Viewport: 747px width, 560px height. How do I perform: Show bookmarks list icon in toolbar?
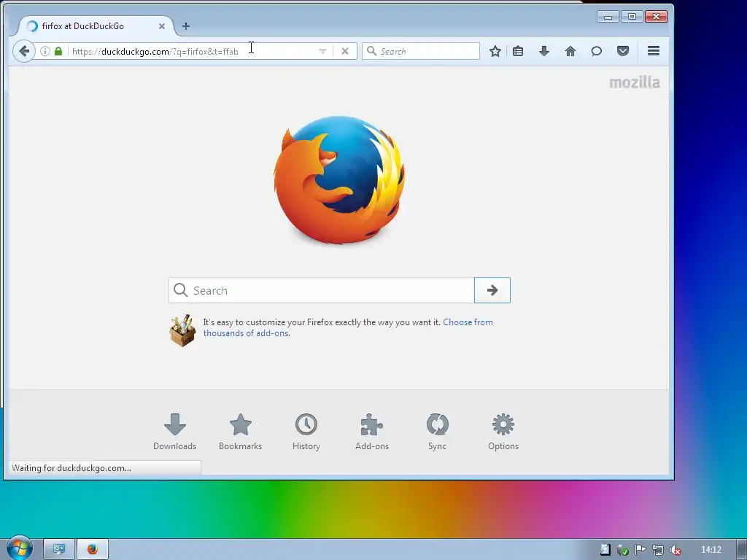(518, 51)
